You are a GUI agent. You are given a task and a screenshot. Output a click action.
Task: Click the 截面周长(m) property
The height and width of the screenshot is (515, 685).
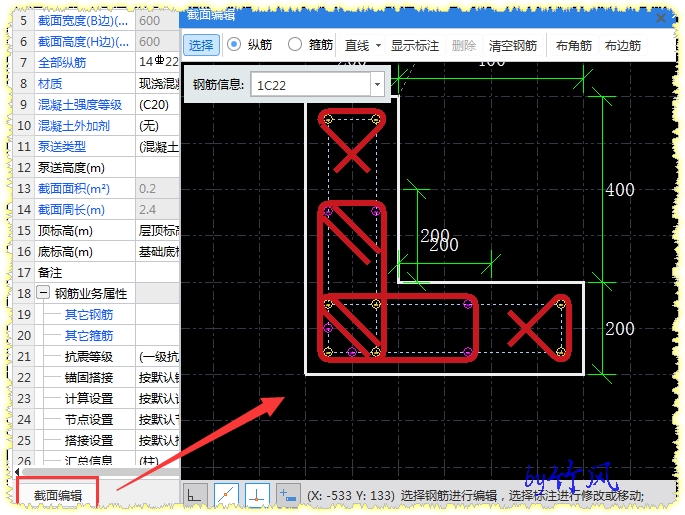(71, 209)
